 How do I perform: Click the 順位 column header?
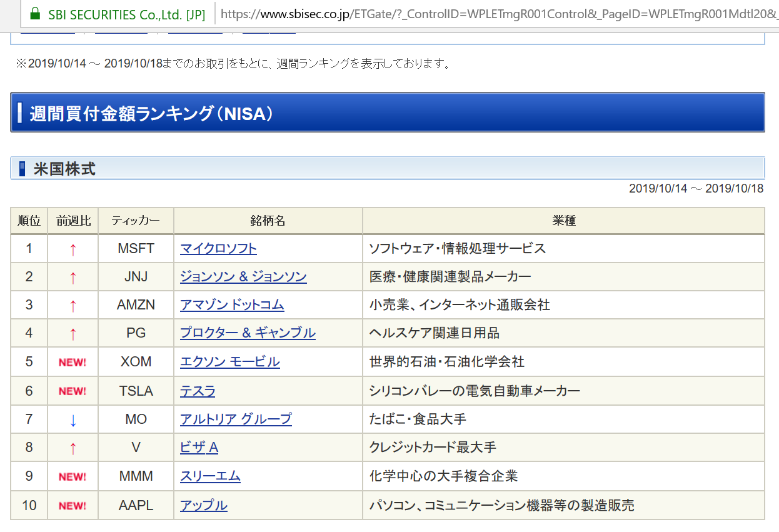click(29, 221)
